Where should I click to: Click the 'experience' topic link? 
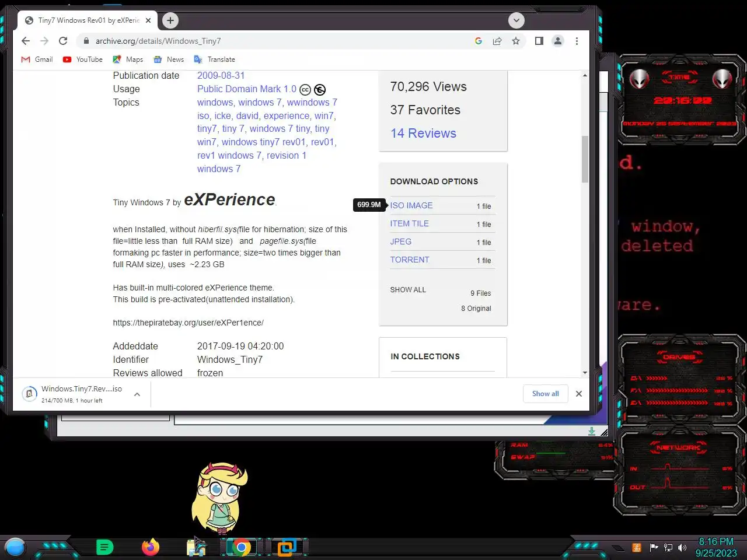pyautogui.click(x=287, y=116)
